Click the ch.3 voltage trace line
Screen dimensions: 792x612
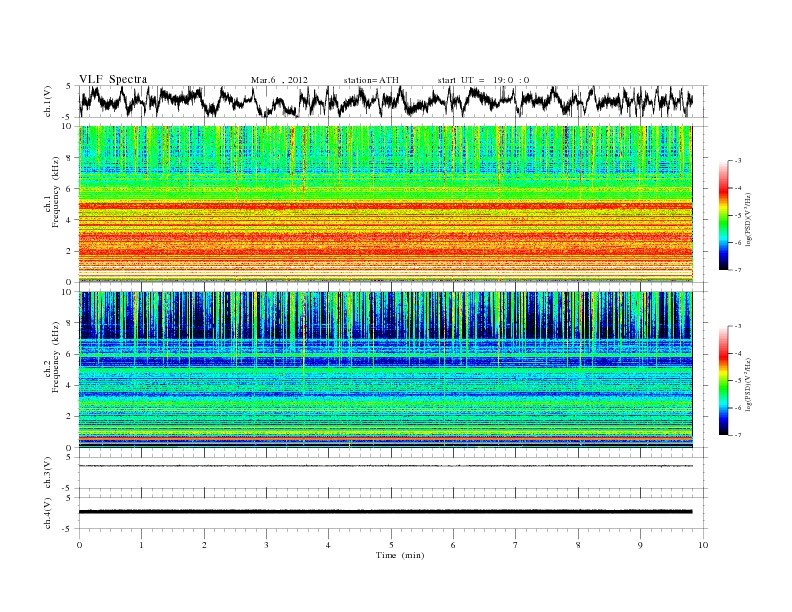click(386, 466)
